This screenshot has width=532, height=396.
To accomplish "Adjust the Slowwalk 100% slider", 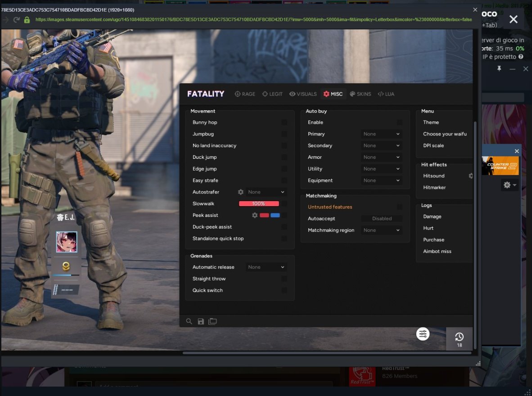I will point(259,203).
